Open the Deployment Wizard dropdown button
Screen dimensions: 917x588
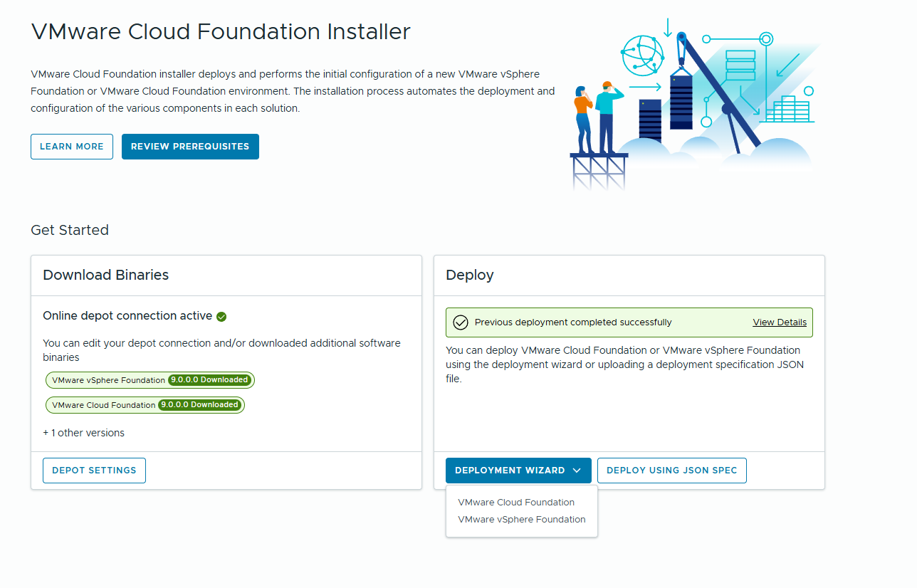click(x=510, y=471)
